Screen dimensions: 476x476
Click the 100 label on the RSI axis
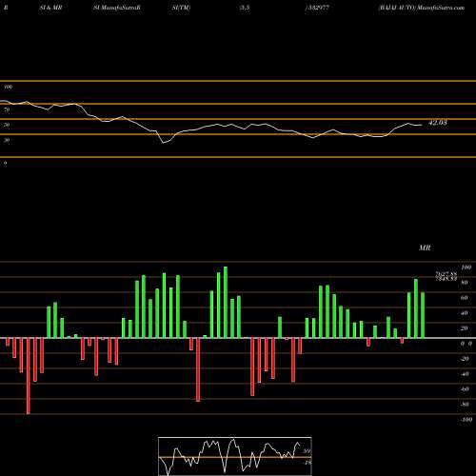pyautogui.click(x=9, y=87)
